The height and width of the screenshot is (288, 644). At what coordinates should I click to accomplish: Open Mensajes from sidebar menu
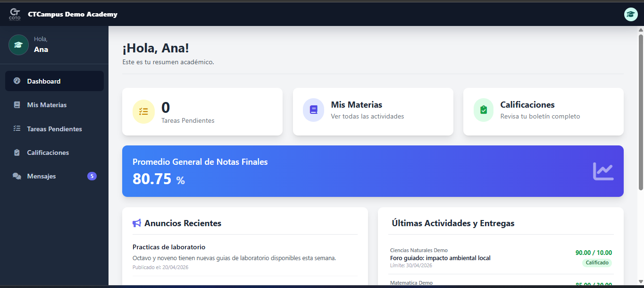click(54, 176)
